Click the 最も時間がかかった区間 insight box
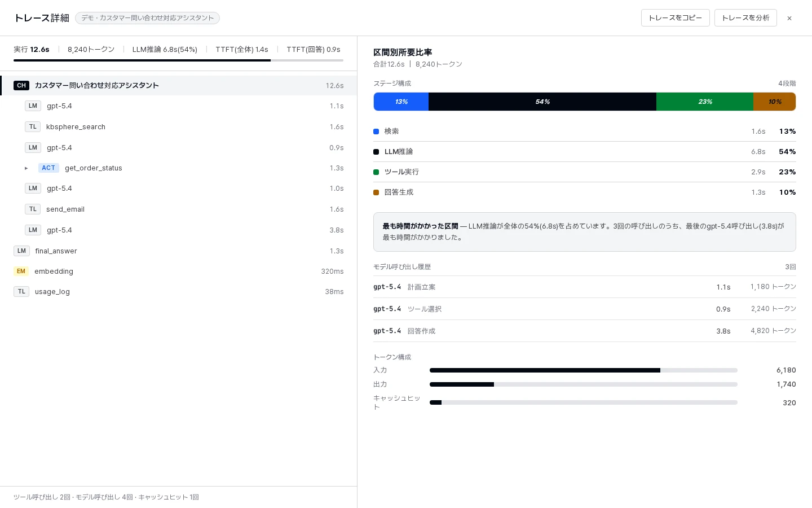 pos(585,232)
